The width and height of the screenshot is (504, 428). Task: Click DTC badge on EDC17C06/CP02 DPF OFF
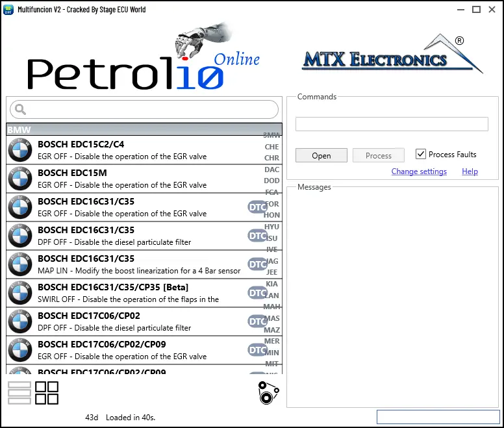[258, 321]
